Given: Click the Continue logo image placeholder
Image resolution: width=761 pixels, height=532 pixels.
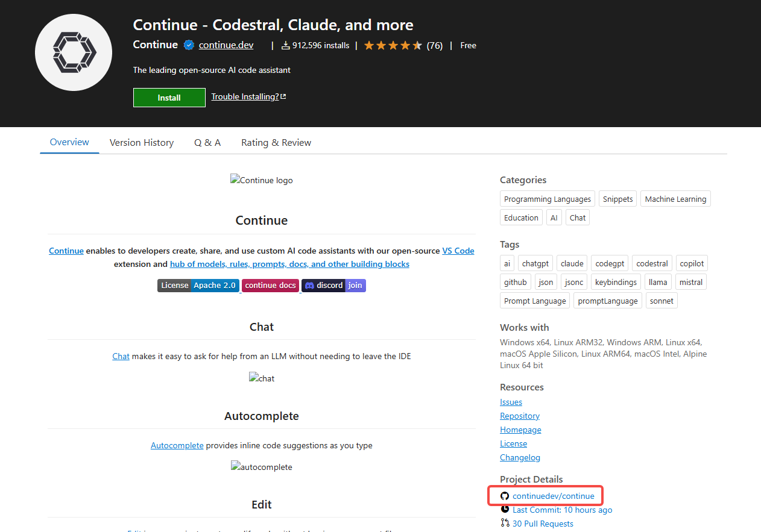Looking at the screenshot, I should click(262, 180).
